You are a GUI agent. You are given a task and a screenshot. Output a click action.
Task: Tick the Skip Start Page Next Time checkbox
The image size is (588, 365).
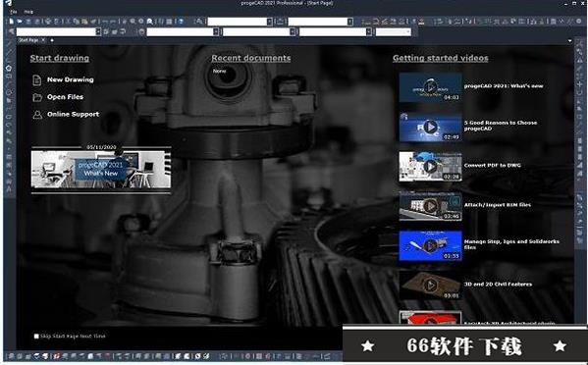(x=36, y=337)
